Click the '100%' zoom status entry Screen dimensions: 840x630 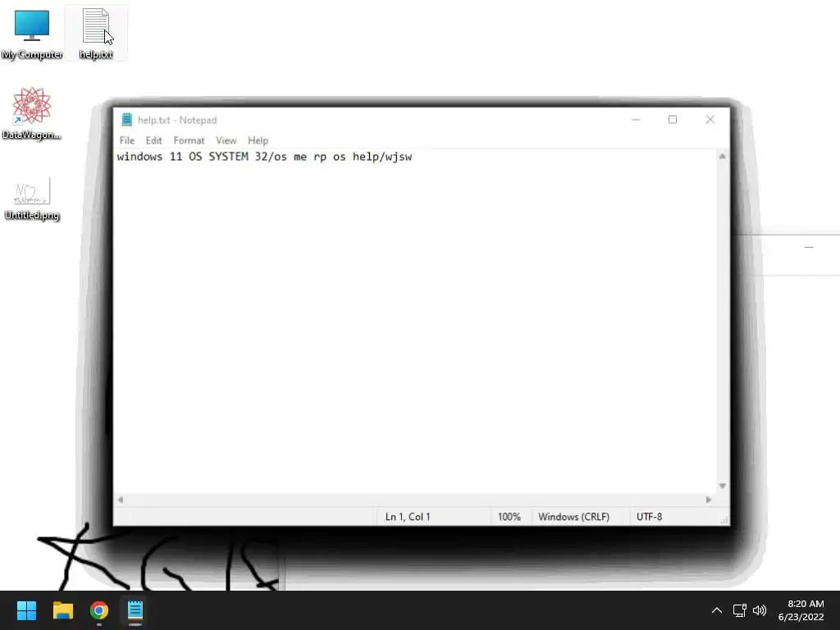[x=509, y=517]
